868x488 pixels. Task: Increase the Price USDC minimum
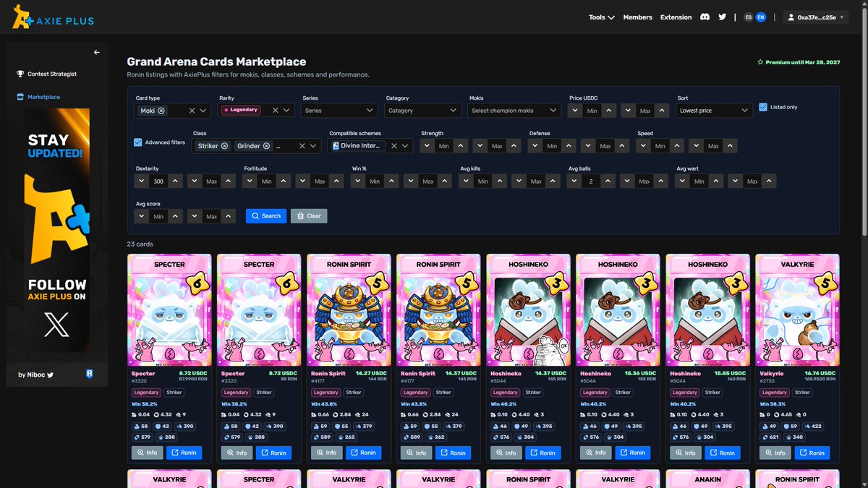pos(608,111)
